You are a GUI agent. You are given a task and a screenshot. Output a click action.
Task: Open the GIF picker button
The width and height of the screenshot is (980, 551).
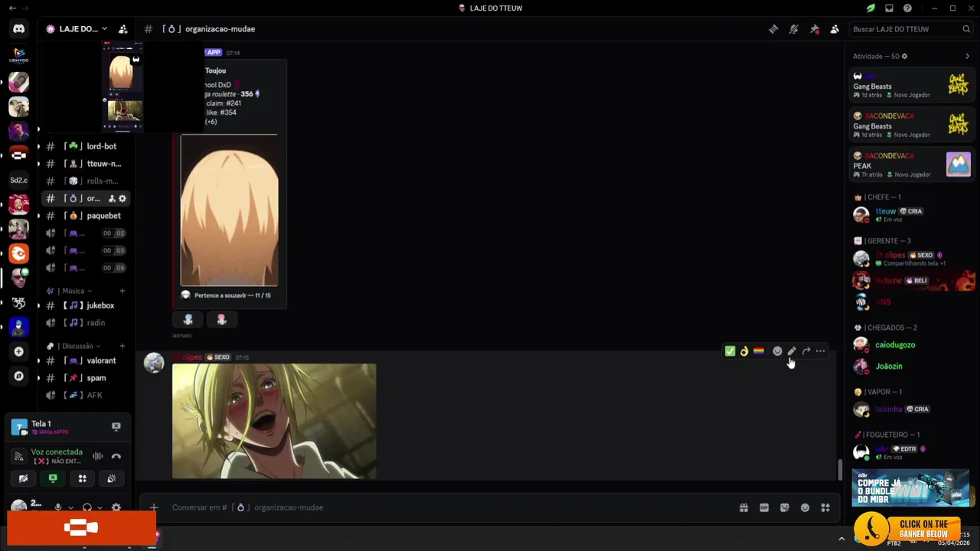(764, 507)
